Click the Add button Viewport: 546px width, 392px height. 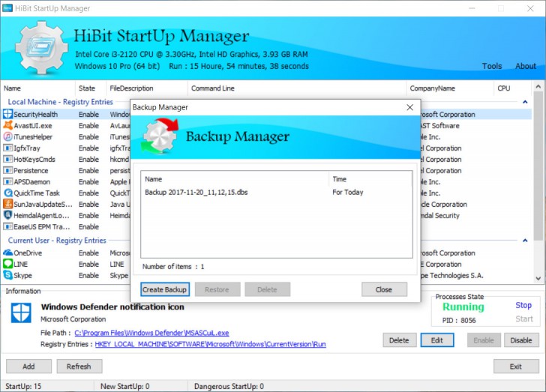coord(28,367)
